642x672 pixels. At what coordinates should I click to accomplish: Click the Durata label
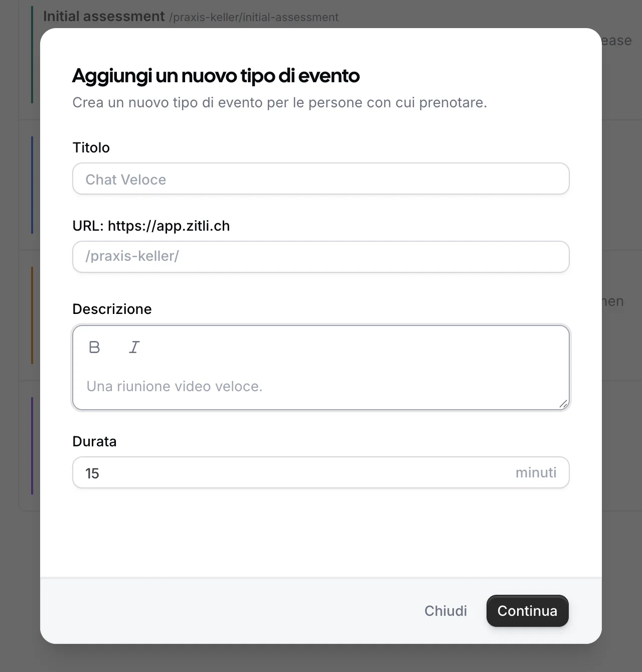[94, 441]
